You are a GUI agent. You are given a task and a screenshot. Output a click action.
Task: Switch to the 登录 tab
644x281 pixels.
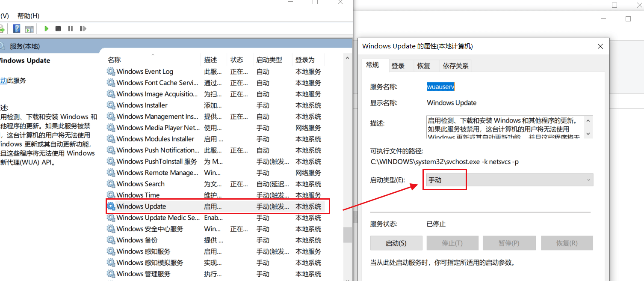pos(398,66)
